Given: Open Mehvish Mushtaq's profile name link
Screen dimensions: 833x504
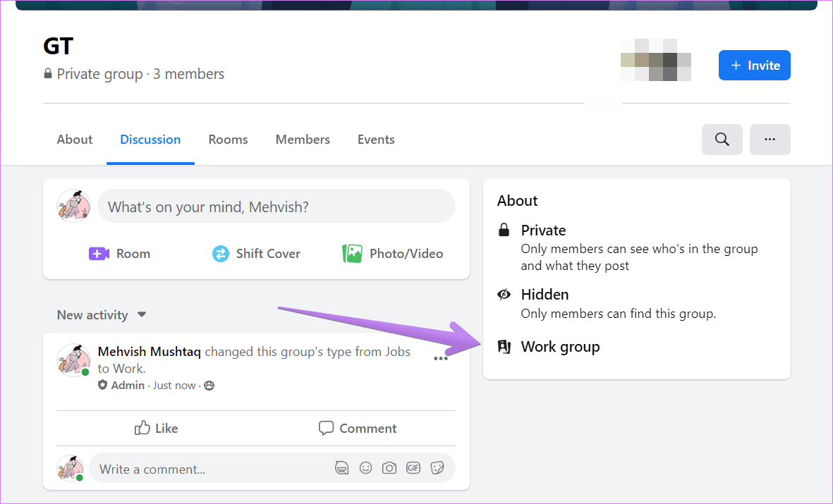Looking at the screenshot, I should pos(150,352).
